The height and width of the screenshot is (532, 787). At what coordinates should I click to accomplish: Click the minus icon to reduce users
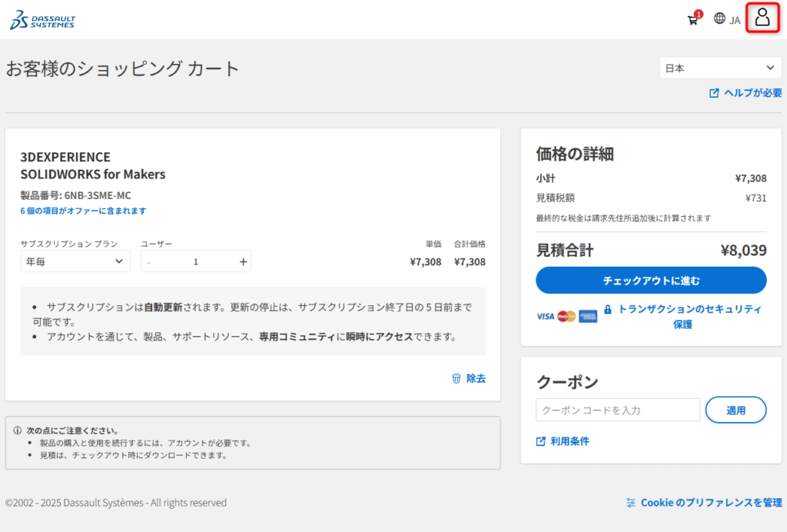pos(148,261)
